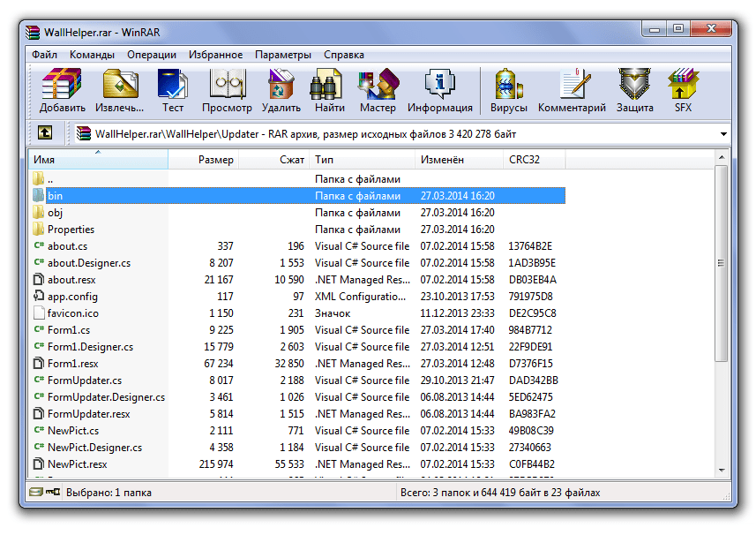
Task: Sort by the Тип column header
Action: tap(362, 160)
